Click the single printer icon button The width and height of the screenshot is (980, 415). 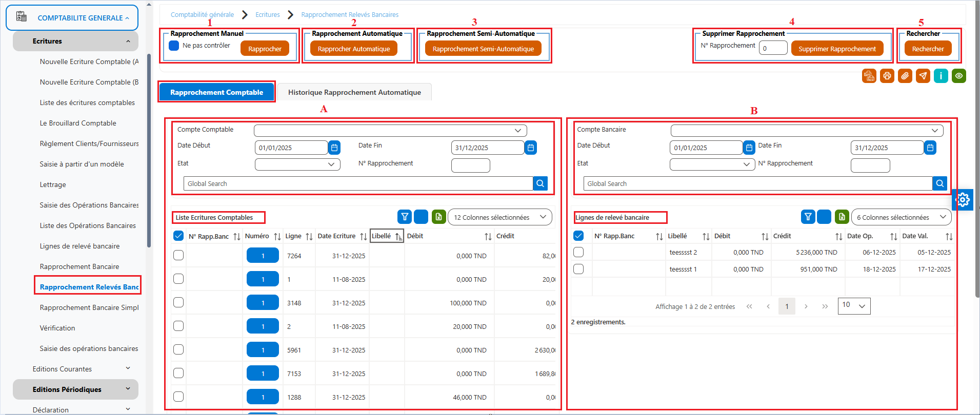[887, 76]
